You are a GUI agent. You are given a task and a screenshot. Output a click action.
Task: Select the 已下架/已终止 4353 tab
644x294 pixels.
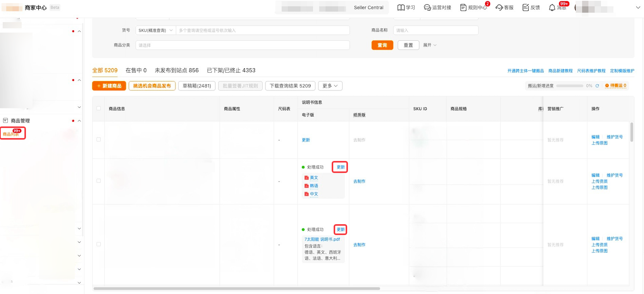point(231,70)
